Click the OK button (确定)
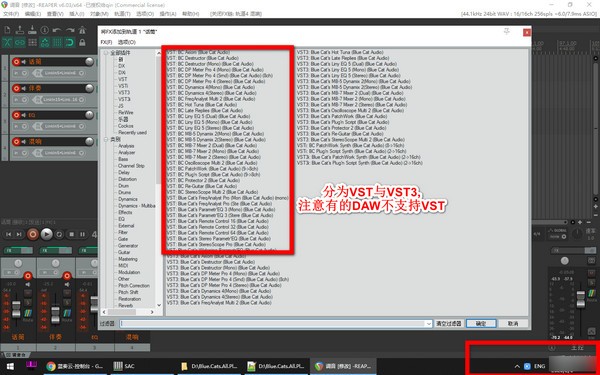This screenshot has width=600, height=375. pos(481,323)
